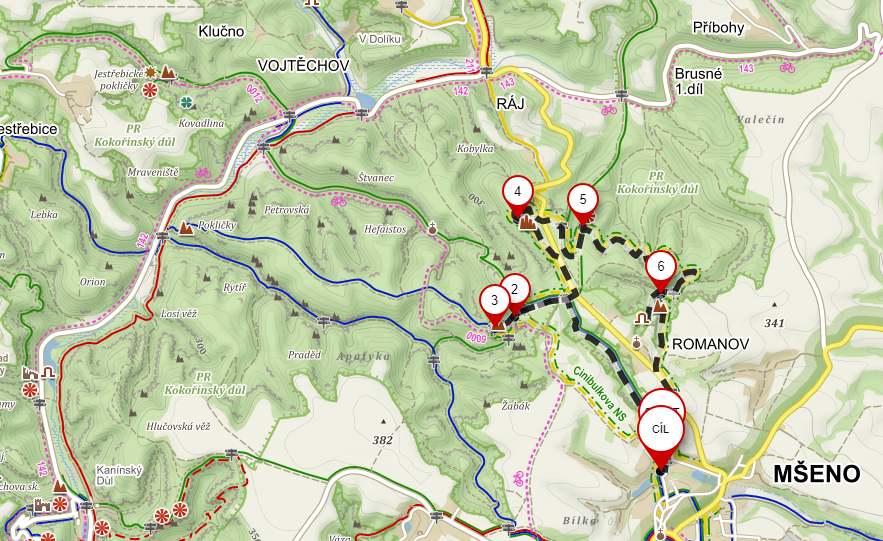Click route waypoint marker 5
Image resolution: width=883 pixels, height=541 pixels.
(582, 199)
